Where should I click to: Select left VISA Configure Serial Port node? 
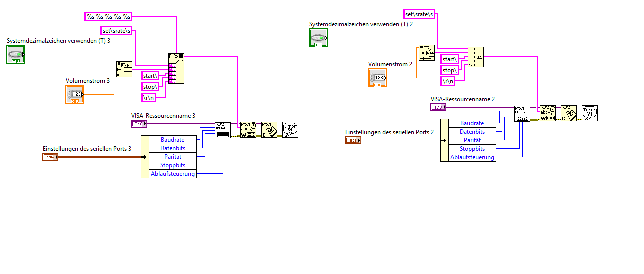point(223,130)
